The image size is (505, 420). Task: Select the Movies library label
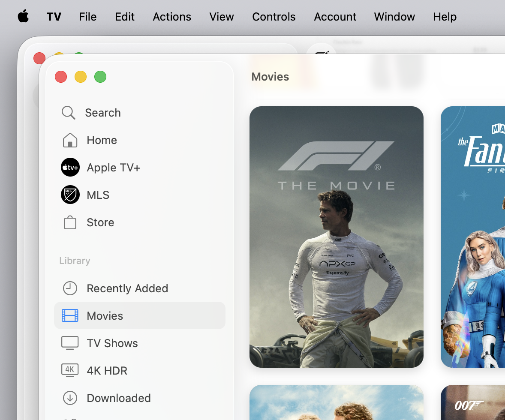point(105,316)
